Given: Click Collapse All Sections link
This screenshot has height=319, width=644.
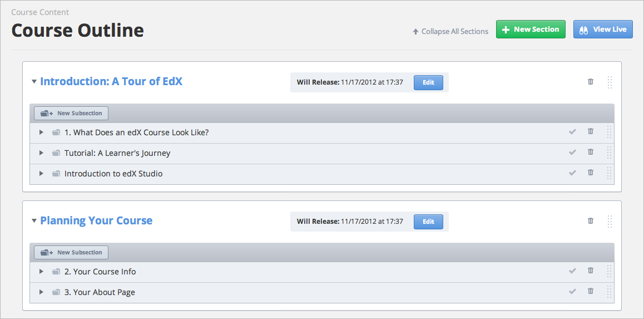Looking at the screenshot, I should (450, 32).
